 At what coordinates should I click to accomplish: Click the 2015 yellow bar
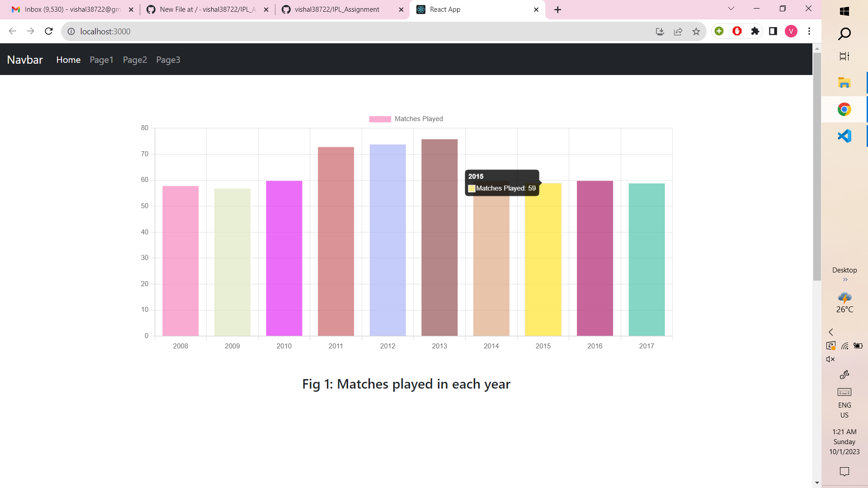click(543, 259)
